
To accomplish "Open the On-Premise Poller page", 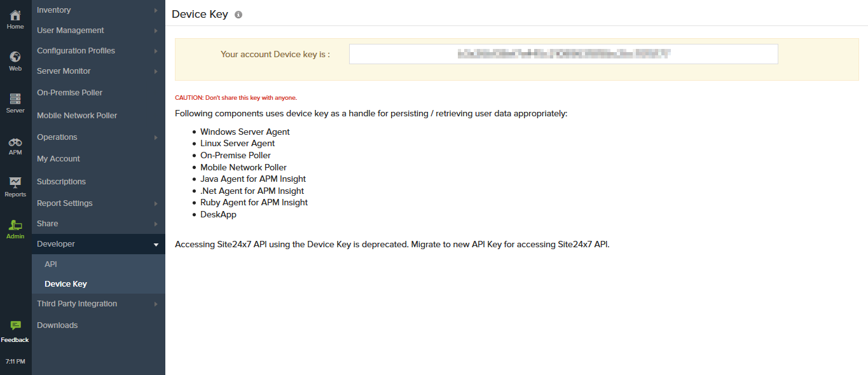I will point(69,93).
